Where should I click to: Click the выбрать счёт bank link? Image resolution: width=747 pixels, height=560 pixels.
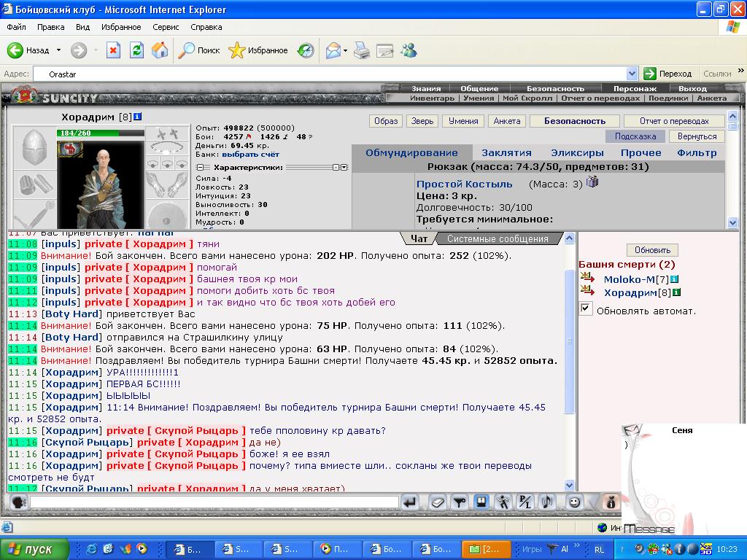(250, 155)
